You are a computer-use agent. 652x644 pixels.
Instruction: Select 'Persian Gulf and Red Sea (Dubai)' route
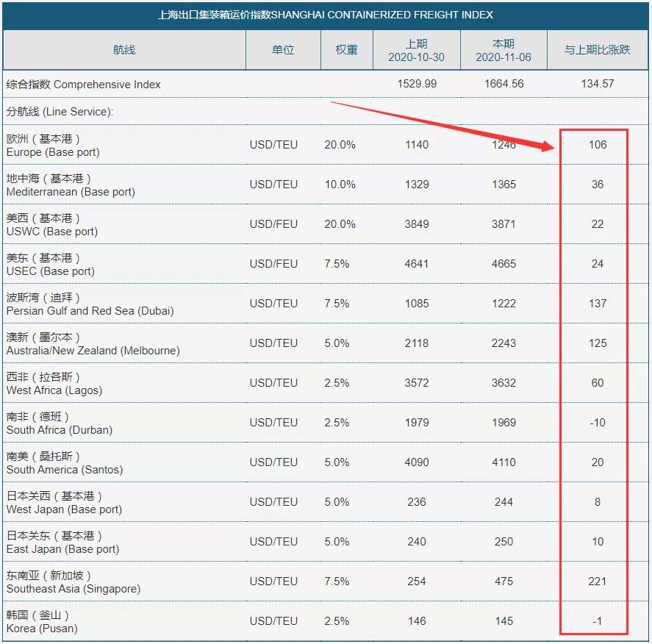tap(90, 311)
